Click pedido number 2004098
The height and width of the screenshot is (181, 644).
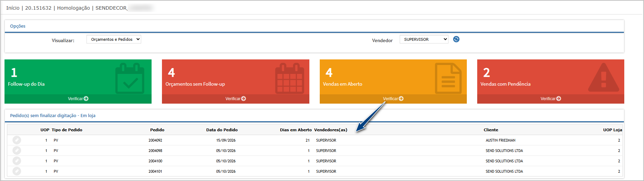tap(155, 151)
